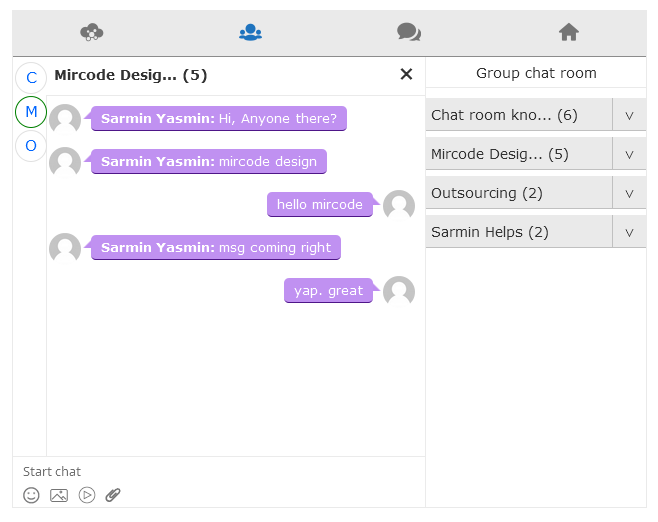Screen dimensions: 658x522
Task: Select the M chat room circle
Action: click(x=31, y=112)
